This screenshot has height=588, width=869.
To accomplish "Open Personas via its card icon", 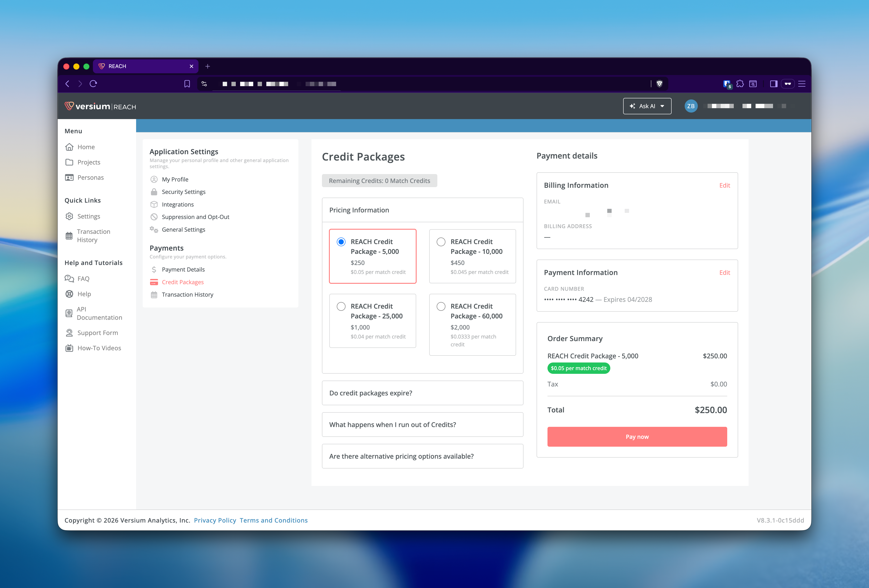I will 69,178.
